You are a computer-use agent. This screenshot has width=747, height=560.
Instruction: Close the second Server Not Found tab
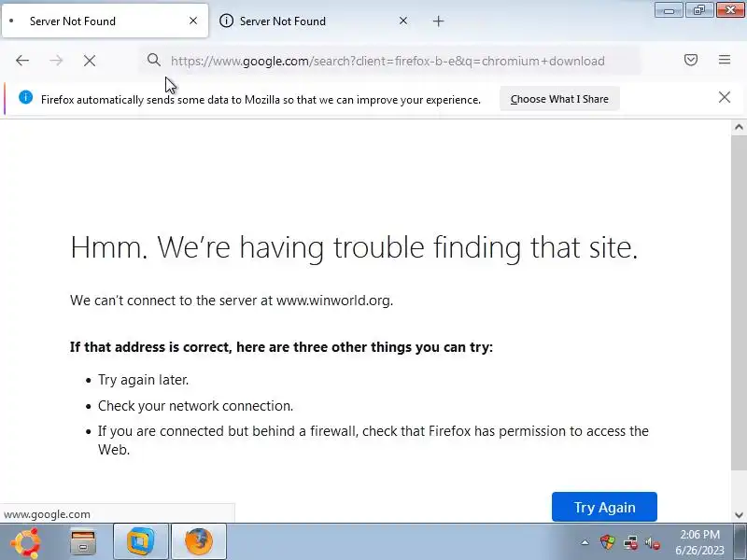tap(403, 21)
